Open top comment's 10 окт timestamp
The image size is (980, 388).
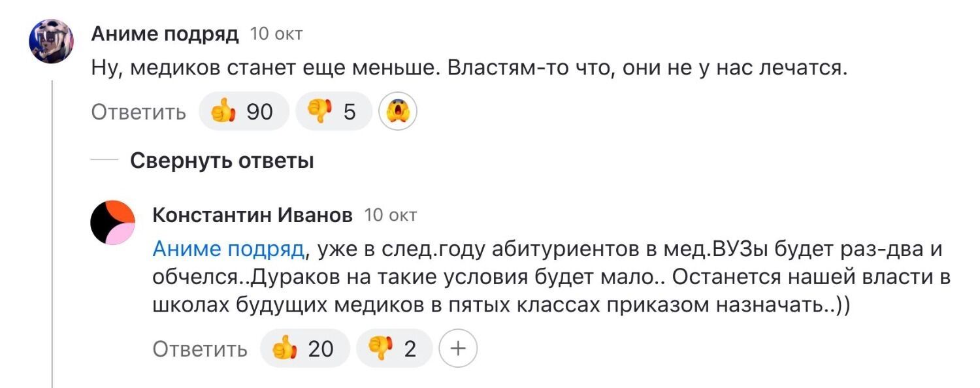pos(276,34)
